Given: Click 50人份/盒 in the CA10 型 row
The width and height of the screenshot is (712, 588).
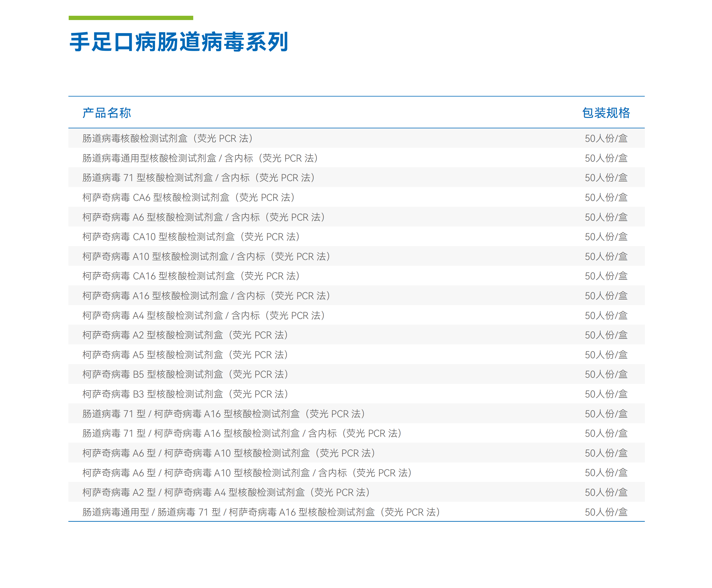Looking at the screenshot, I should [x=606, y=236].
